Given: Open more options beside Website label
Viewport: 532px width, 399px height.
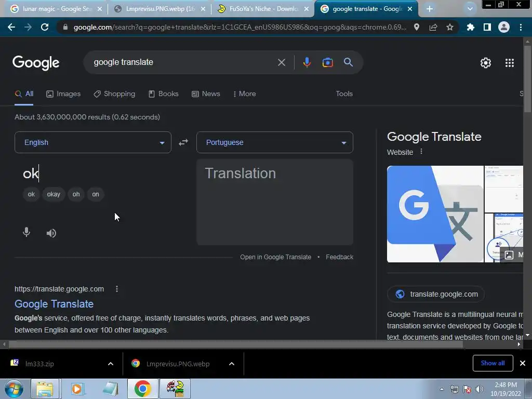Looking at the screenshot, I should coord(421,152).
